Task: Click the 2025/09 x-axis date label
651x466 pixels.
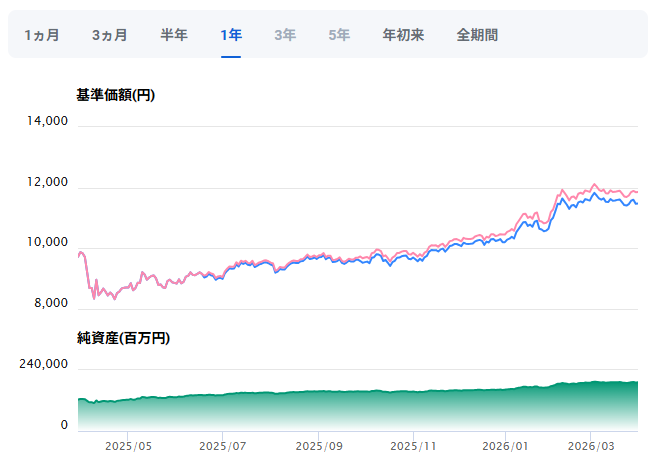Action: [x=319, y=446]
